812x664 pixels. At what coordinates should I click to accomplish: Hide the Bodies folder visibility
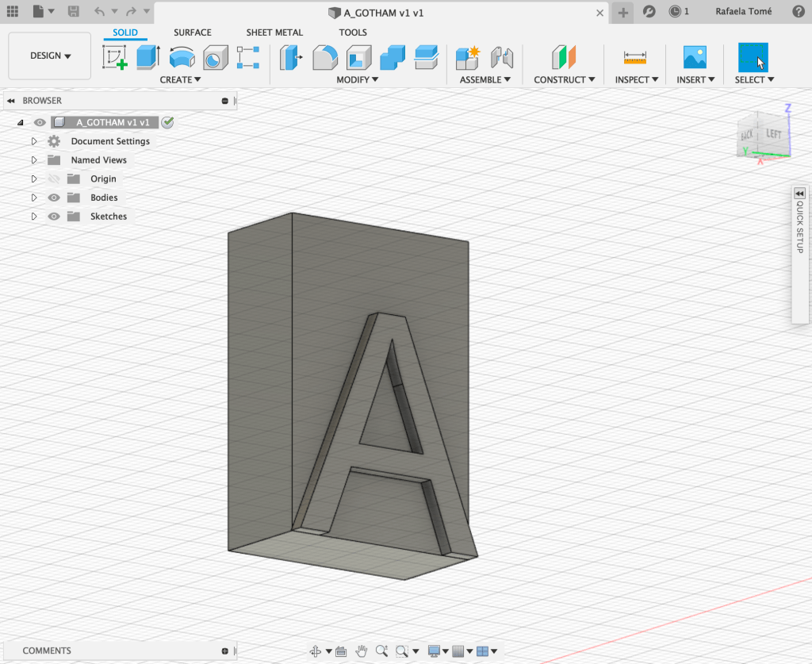pyautogui.click(x=54, y=198)
